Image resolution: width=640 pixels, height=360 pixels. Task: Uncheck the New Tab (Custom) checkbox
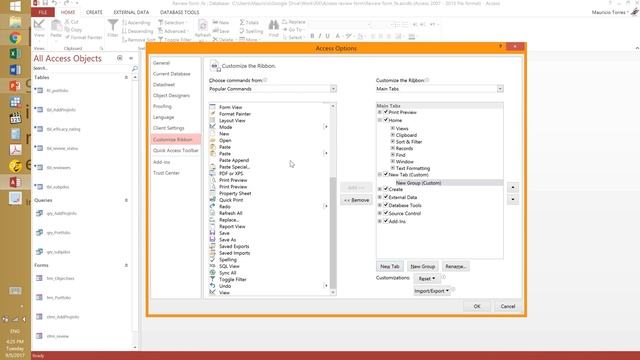tap(386, 174)
